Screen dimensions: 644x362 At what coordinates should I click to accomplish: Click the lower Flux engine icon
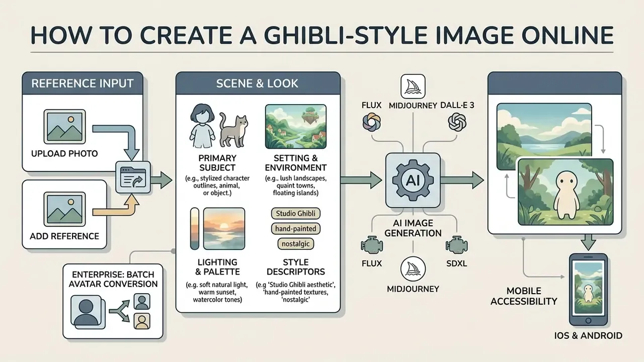(371, 246)
